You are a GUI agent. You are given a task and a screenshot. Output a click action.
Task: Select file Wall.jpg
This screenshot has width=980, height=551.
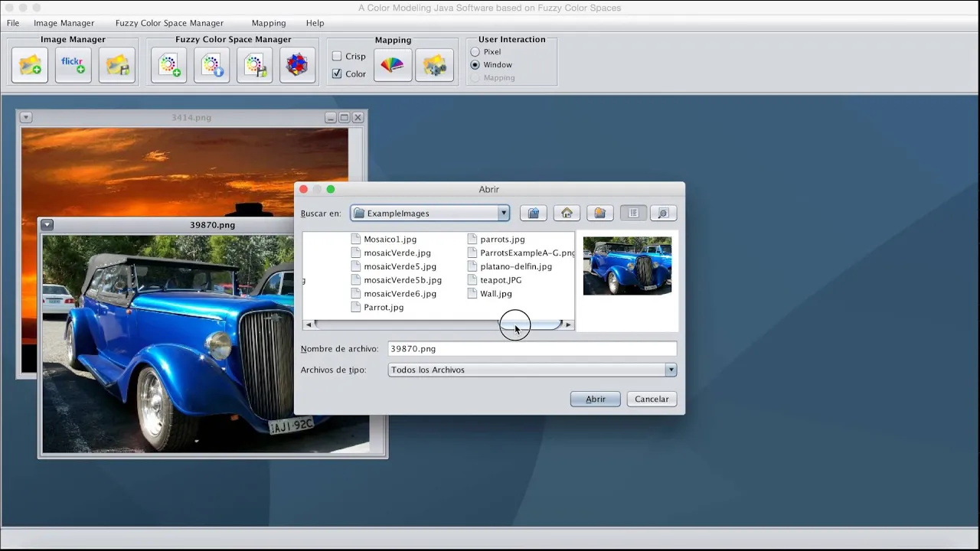[x=490, y=294]
